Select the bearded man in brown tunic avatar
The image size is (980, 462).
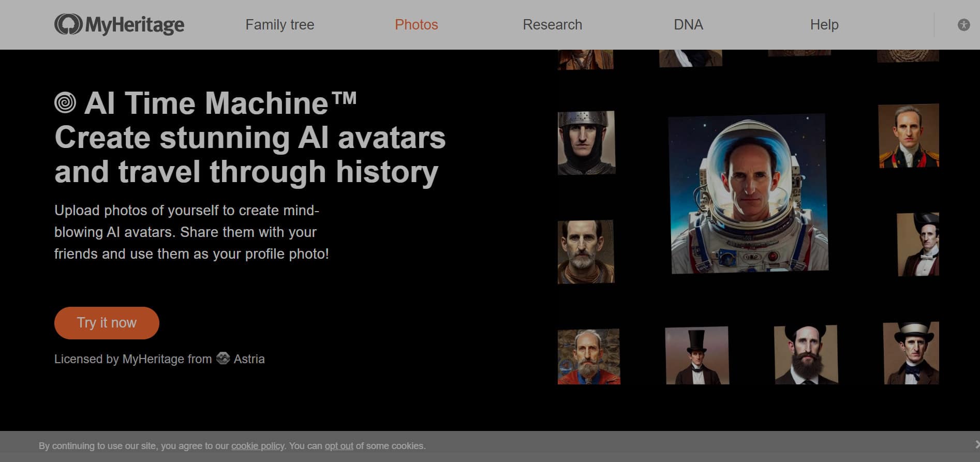[x=586, y=252]
